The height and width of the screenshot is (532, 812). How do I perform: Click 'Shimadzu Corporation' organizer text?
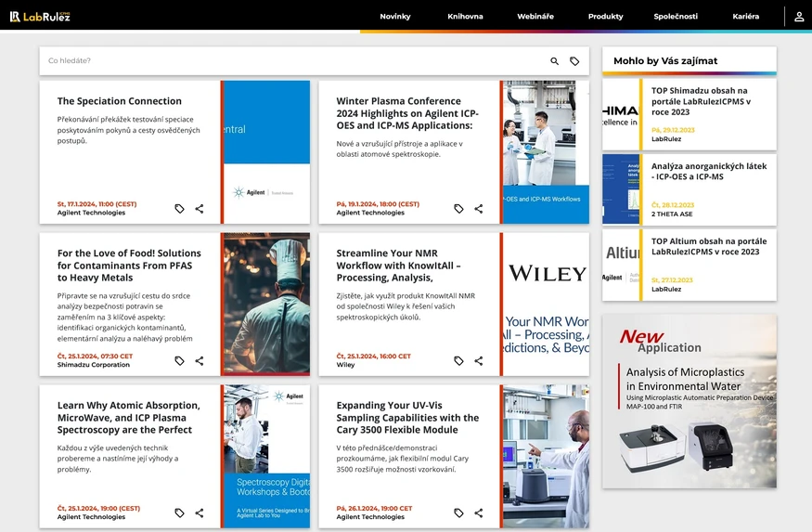[x=93, y=365]
